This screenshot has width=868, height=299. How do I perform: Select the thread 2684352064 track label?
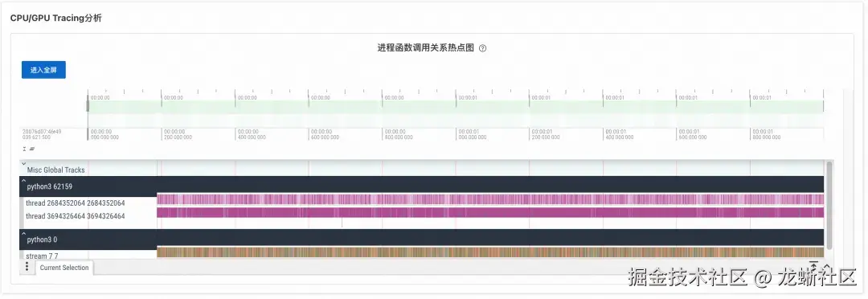point(76,203)
